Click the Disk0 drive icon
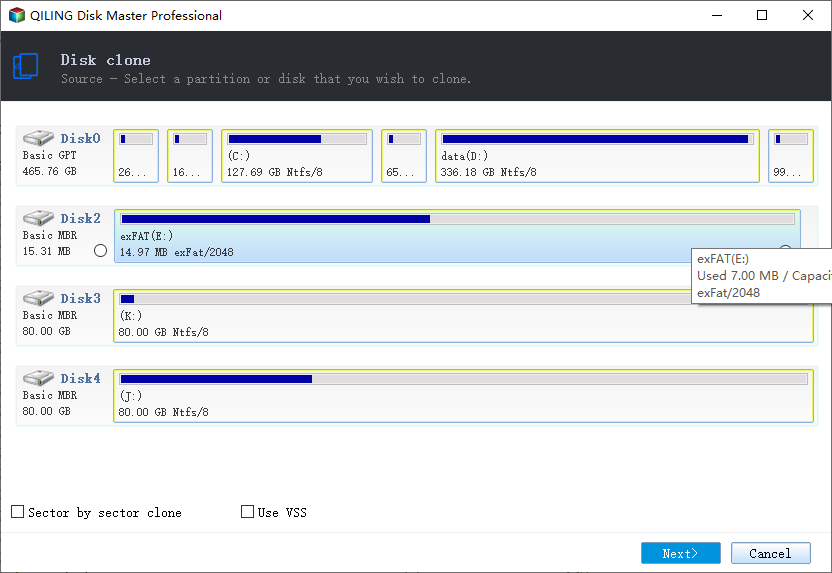 38,138
